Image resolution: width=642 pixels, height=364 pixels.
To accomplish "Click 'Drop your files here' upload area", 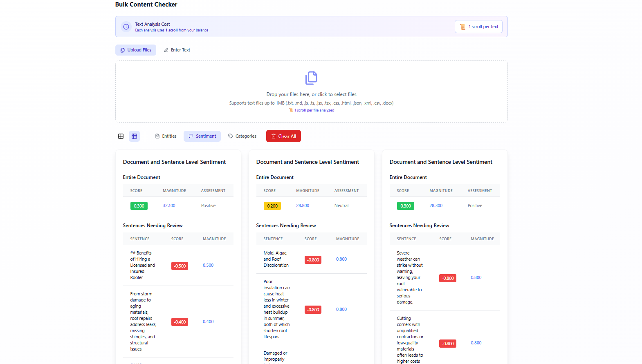I will click(x=311, y=92).
